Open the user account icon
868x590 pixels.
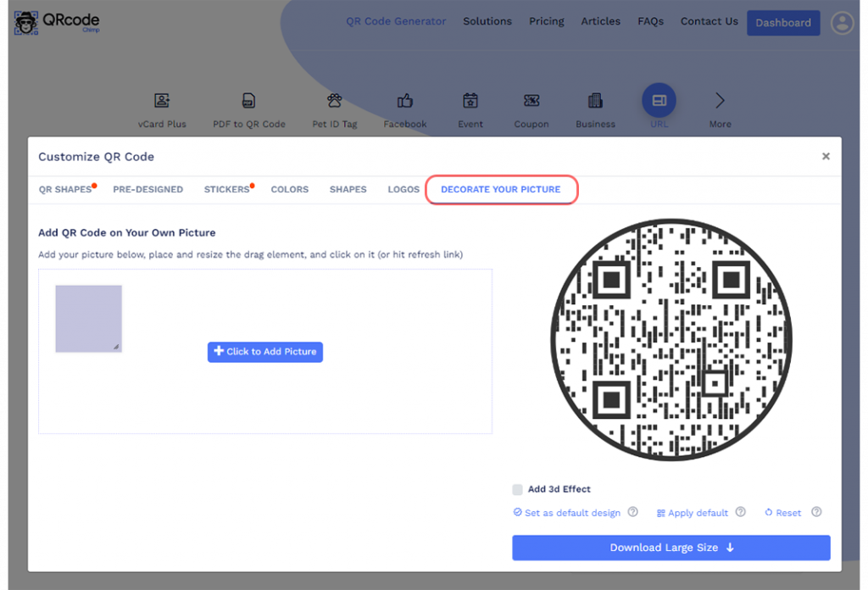tap(842, 23)
